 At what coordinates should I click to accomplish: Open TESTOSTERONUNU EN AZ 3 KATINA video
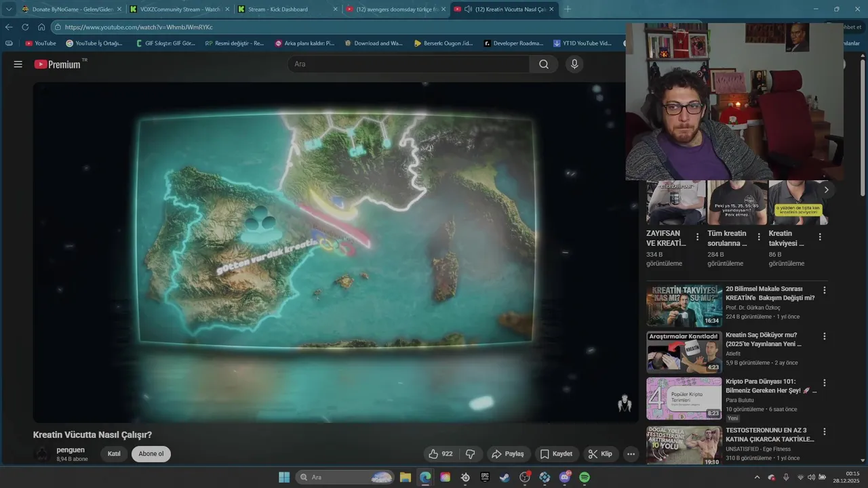click(770, 434)
